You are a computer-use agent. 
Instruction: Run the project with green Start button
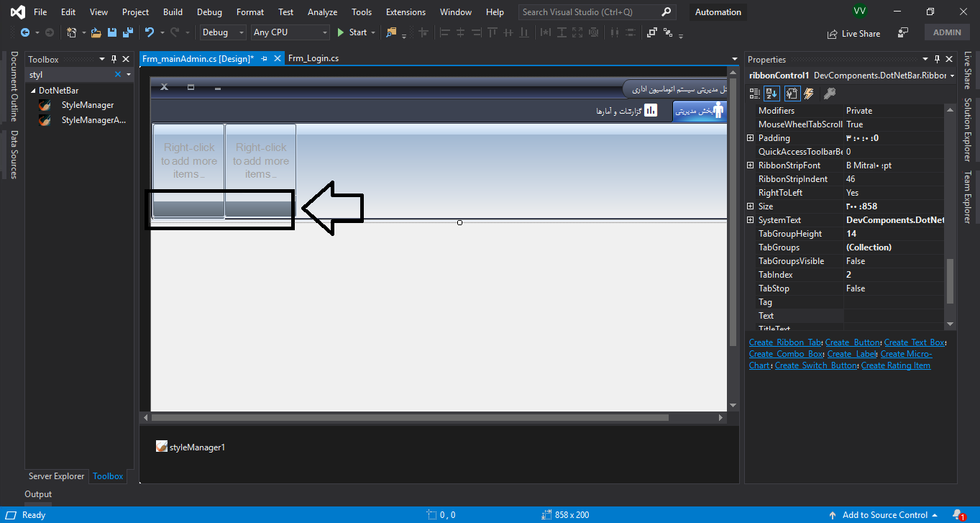coord(352,32)
